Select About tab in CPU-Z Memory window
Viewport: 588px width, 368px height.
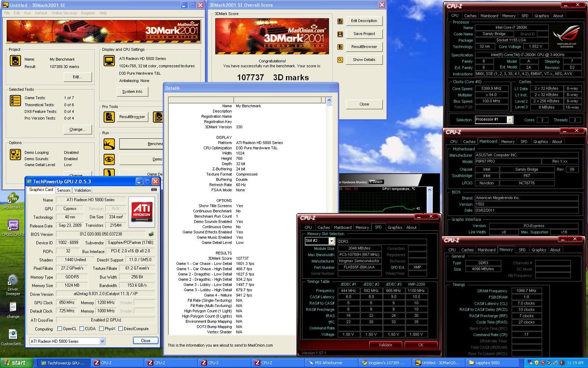tap(555, 250)
